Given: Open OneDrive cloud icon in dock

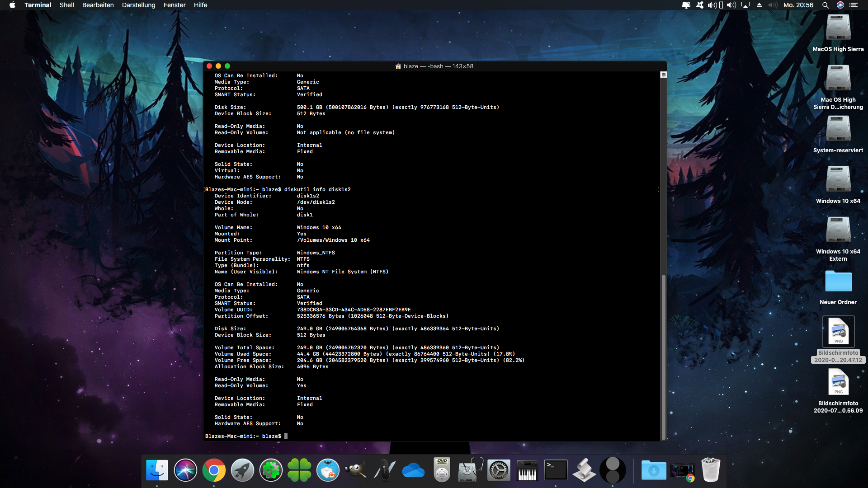Looking at the screenshot, I should [x=413, y=470].
